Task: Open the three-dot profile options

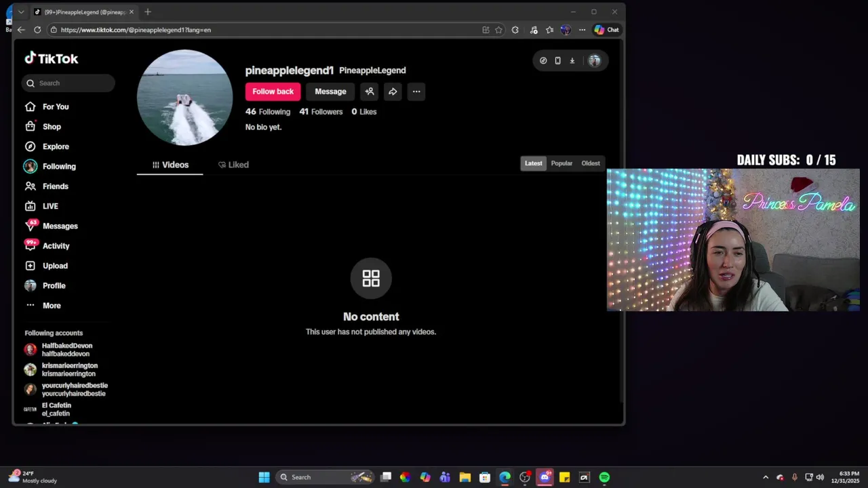Action: click(x=416, y=91)
